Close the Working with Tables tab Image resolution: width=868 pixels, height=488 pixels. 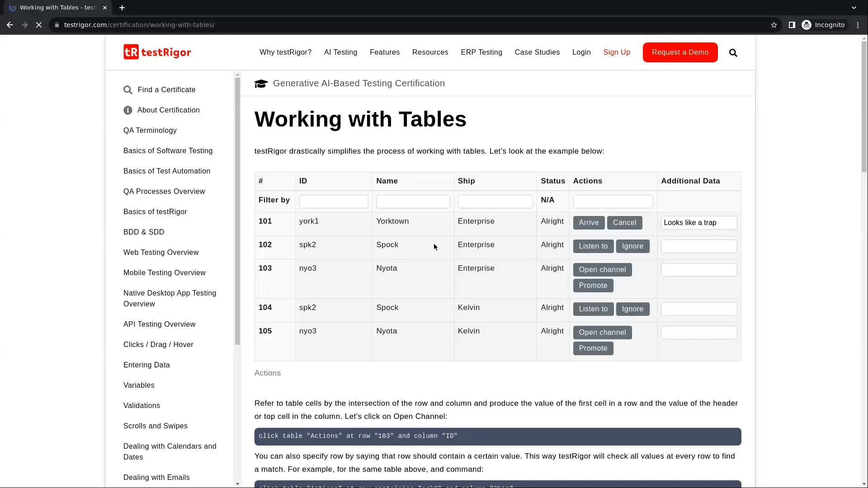tap(105, 8)
